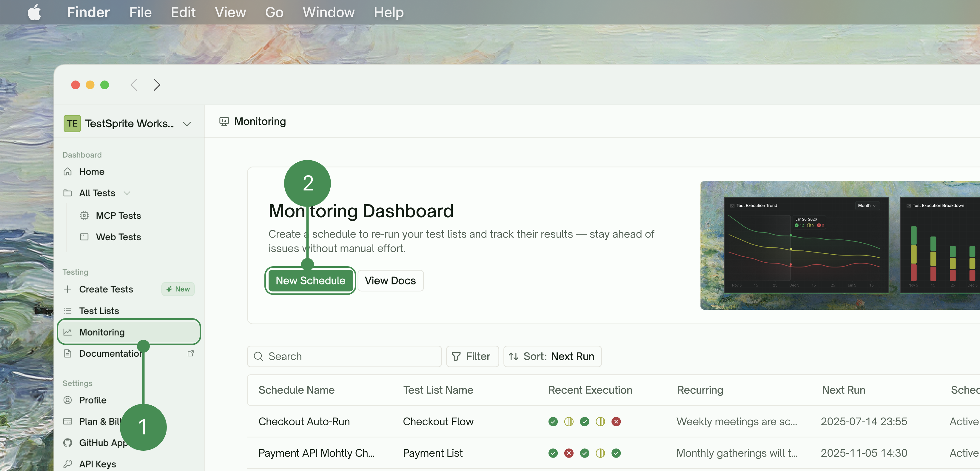Click the Monitoring chart icon in sidebar
Screen dimensions: 980x471
[x=67, y=332]
